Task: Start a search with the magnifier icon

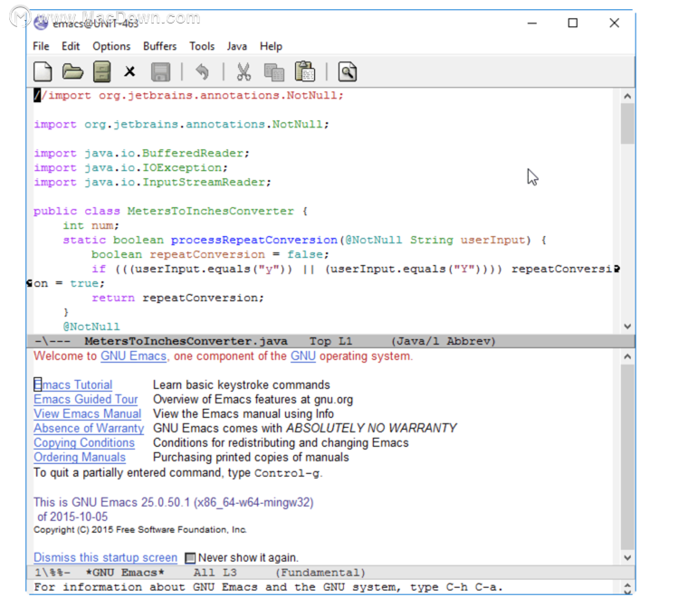Action: click(348, 71)
